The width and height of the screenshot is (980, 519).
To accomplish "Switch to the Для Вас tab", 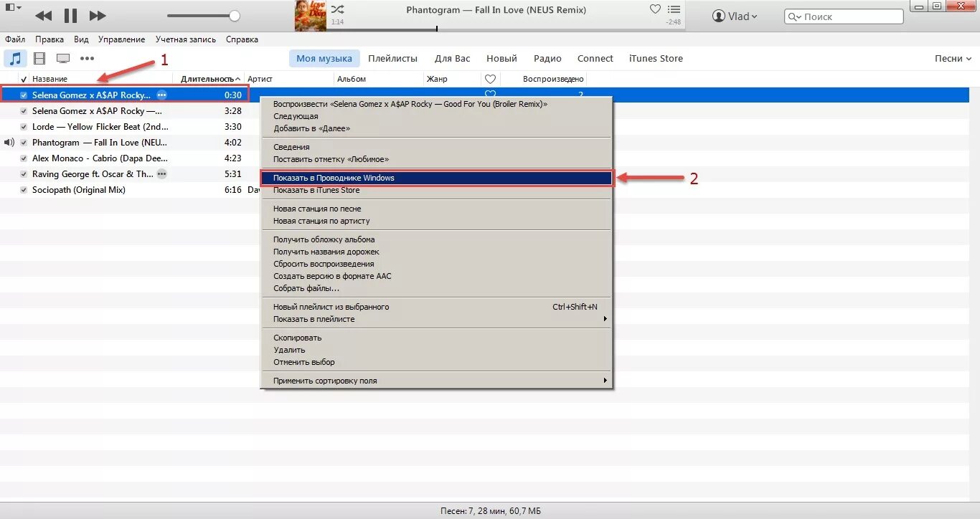I will 453,59.
